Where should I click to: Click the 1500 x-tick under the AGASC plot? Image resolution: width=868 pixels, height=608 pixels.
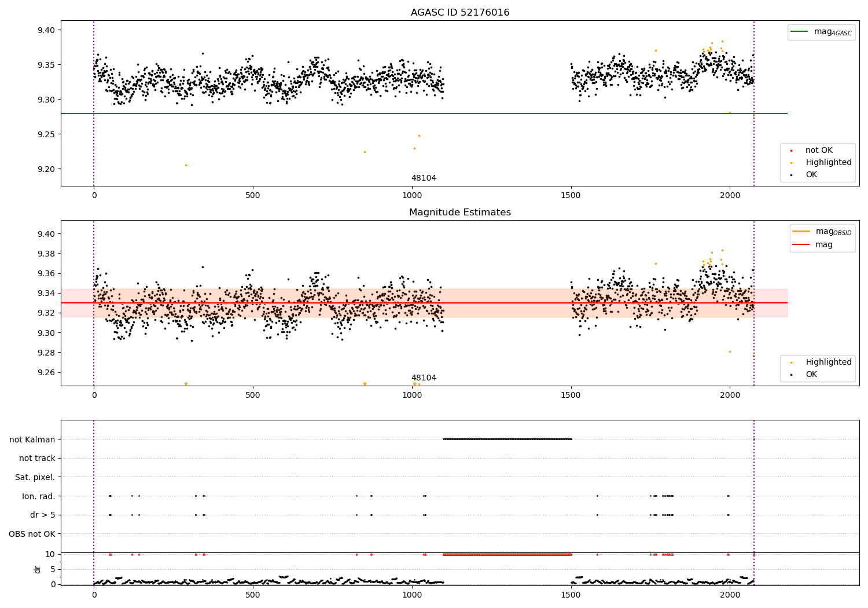click(x=571, y=195)
